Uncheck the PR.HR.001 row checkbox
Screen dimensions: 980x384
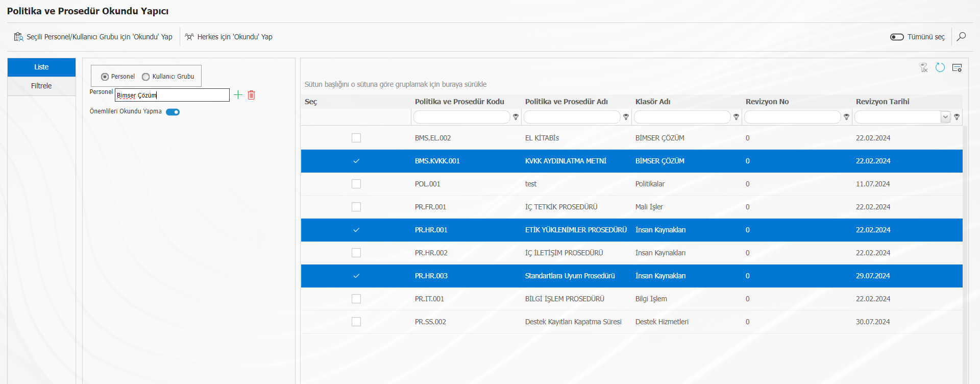coord(356,230)
